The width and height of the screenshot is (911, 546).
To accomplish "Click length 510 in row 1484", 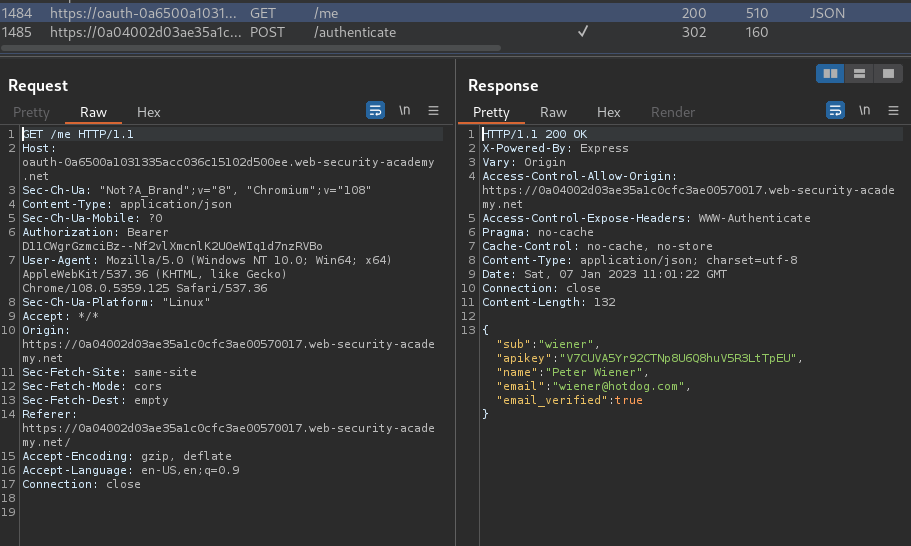I will [x=756, y=13].
